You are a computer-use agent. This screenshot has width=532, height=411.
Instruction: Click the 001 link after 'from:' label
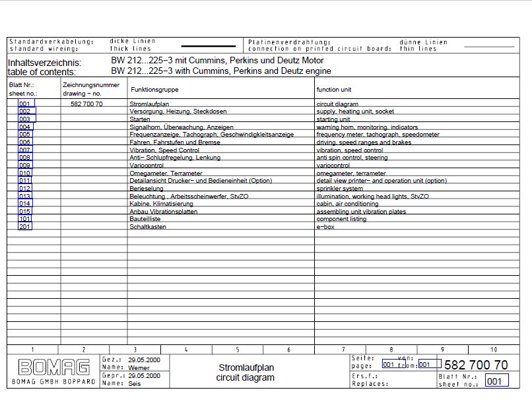[x=430, y=364]
